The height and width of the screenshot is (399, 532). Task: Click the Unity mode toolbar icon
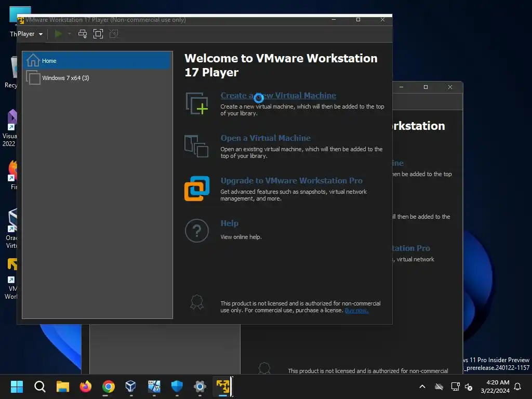(114, 34)
